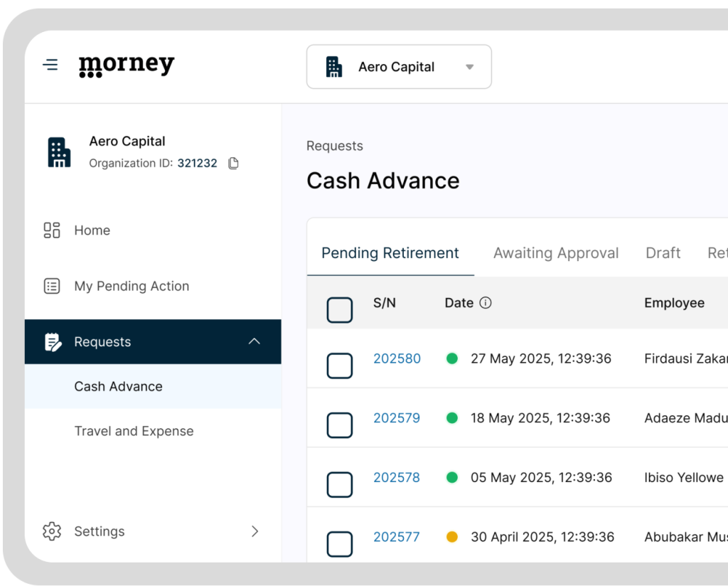Select Cash Advance in the sidebar
728x586 pixels.
click(117, 386)
